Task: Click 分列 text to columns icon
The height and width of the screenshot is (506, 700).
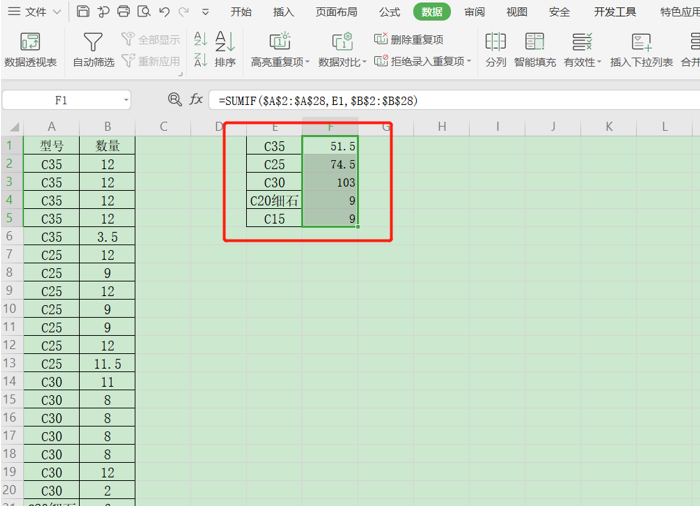Action: click(x=496, y=50)
